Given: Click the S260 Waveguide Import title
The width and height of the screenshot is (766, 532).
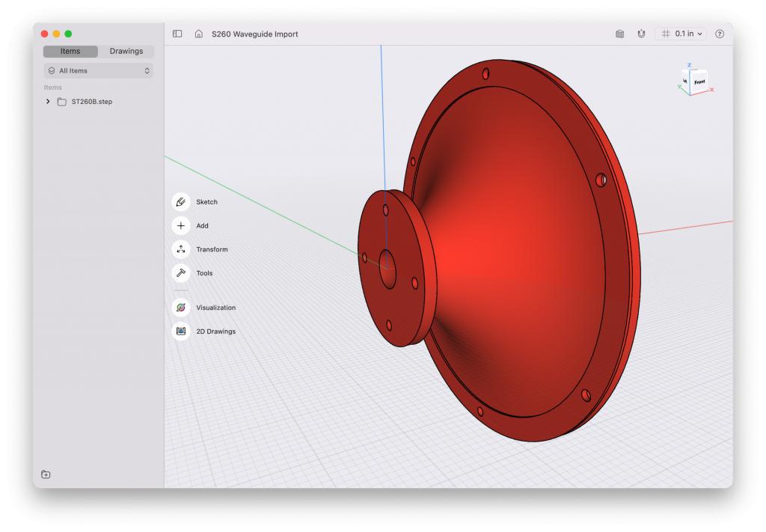Looking at the screenshot, I should coord(254,34).
